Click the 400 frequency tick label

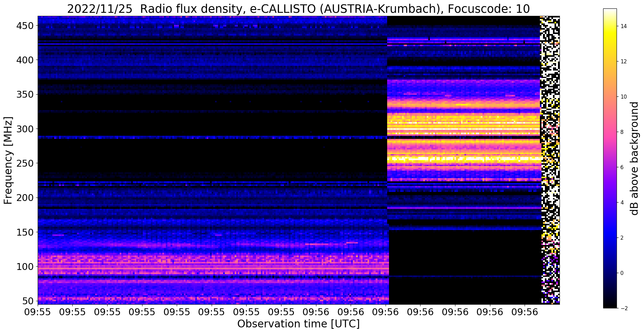click(25, 60)
